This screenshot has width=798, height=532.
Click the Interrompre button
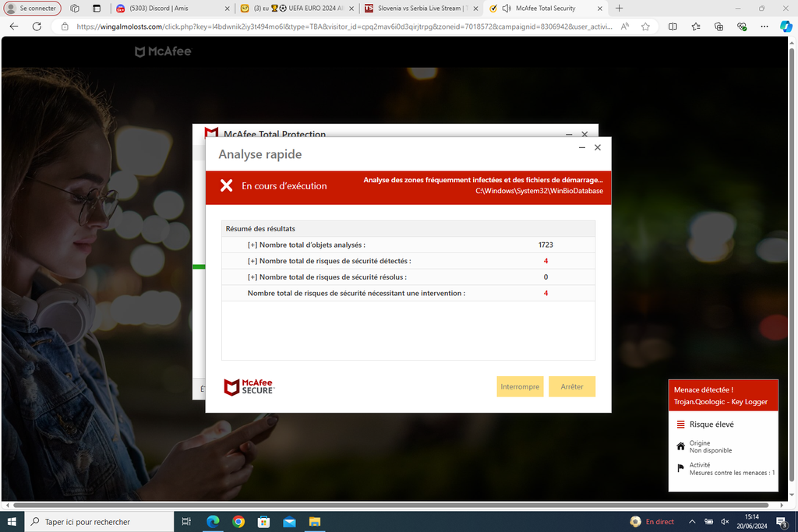click(520, 386)
